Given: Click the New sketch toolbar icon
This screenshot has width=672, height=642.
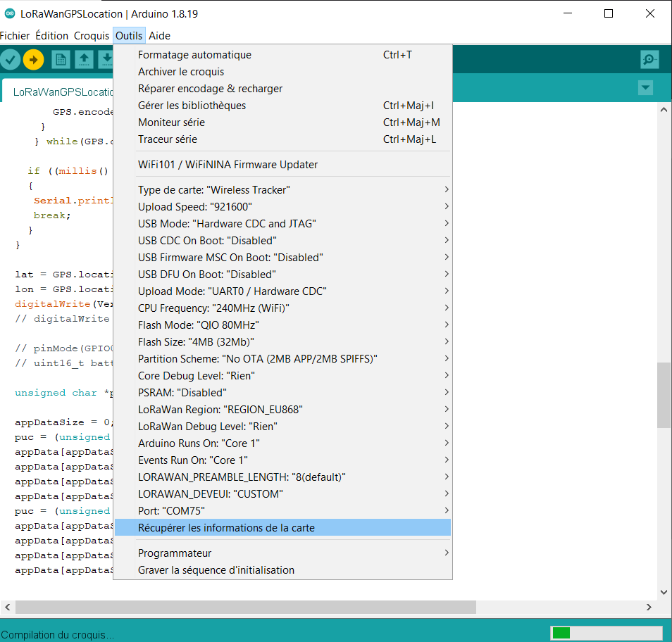Looking at the screenshot, I should point(61,60).
